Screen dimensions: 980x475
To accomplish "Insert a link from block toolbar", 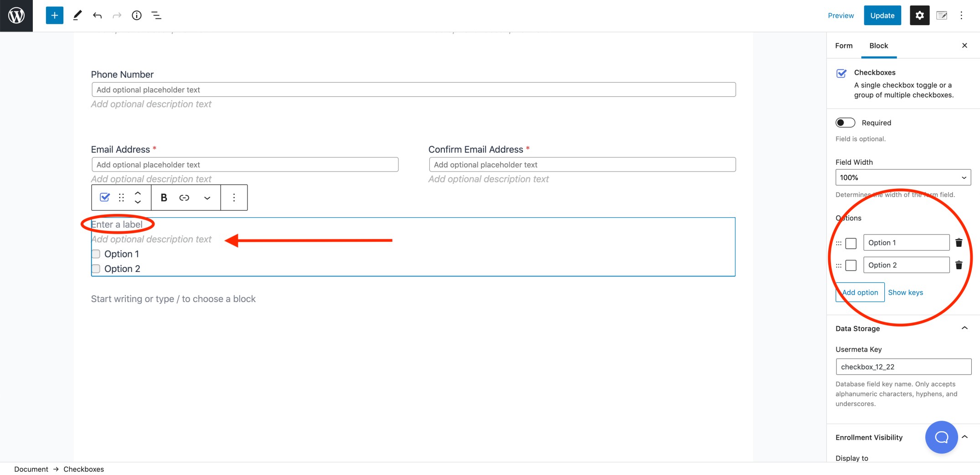I will point(184,197).
